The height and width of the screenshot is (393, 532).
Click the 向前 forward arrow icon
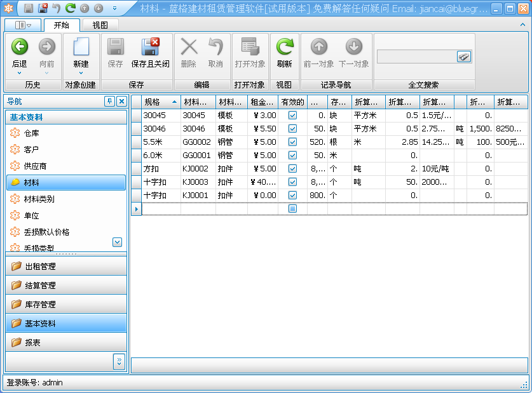click(x=47, y=47)
